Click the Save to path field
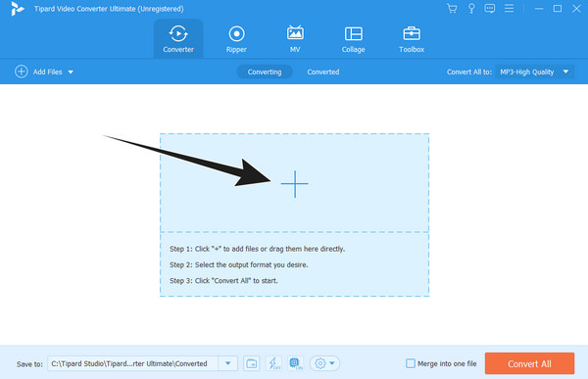 [x=132, y=363]
